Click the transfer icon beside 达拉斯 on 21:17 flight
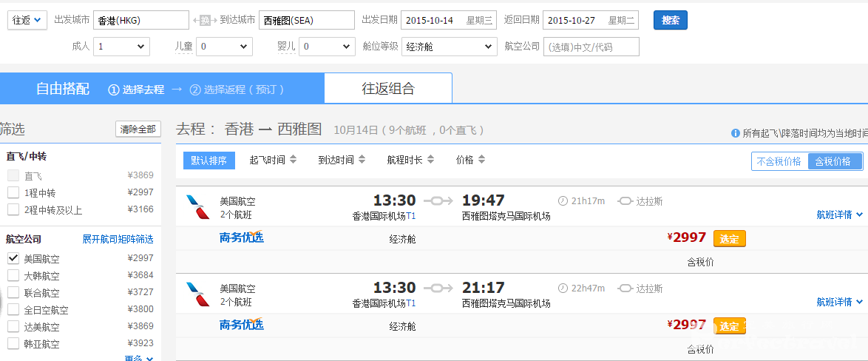Image resolution: width=868 pixels, height=361 pixels. (x=625, y=289)
